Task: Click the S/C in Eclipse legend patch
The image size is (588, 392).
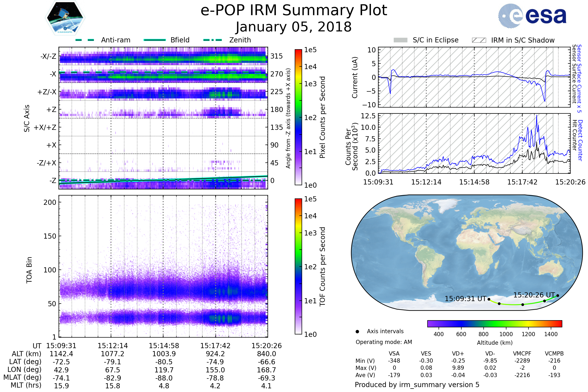Action: pos(400,40)
